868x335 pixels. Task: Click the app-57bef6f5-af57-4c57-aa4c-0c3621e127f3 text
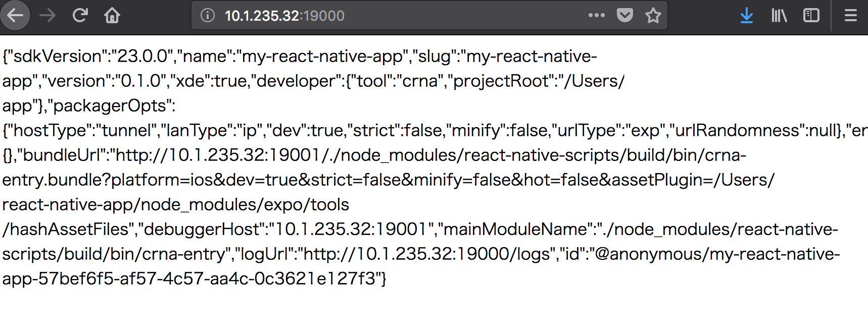coord(189,278)
